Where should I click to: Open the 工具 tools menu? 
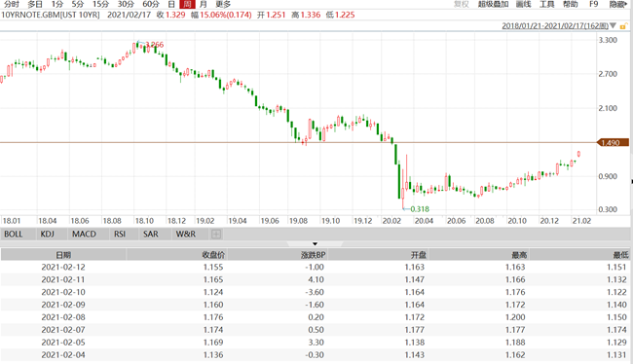(x=547, y=5)
